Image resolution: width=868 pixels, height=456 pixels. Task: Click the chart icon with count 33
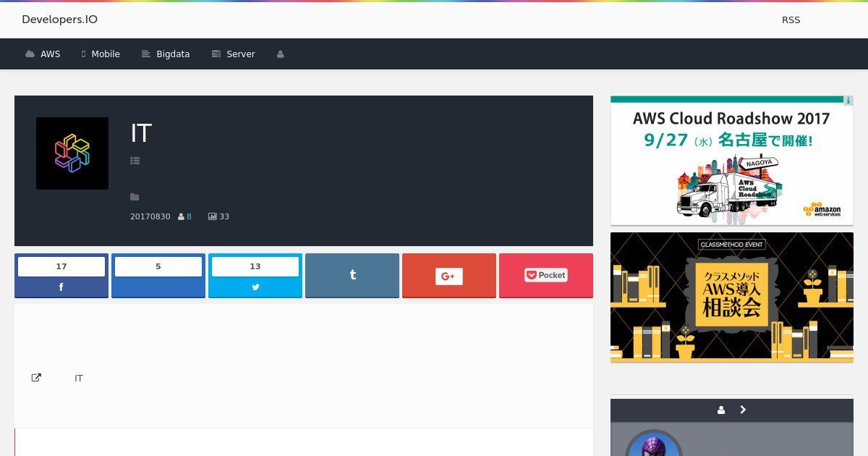tap(218, 216)
